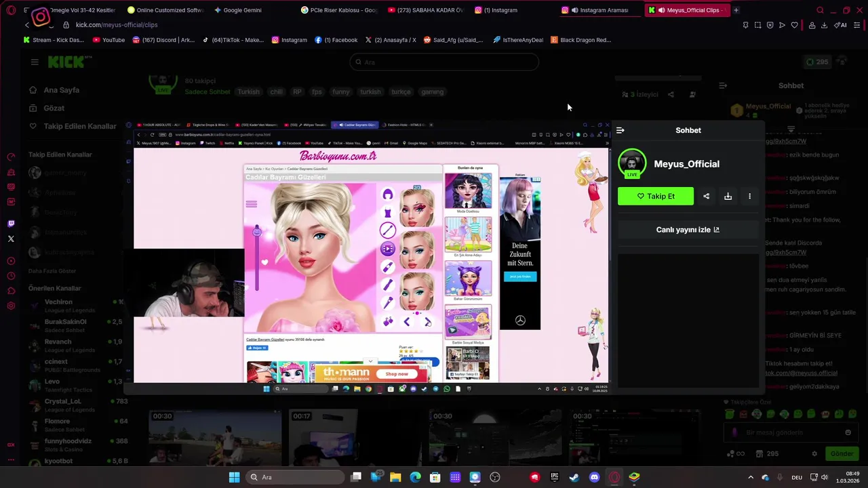Open the Windows Start button
Screen dimensions: 868x488
[x=234, y=477]
